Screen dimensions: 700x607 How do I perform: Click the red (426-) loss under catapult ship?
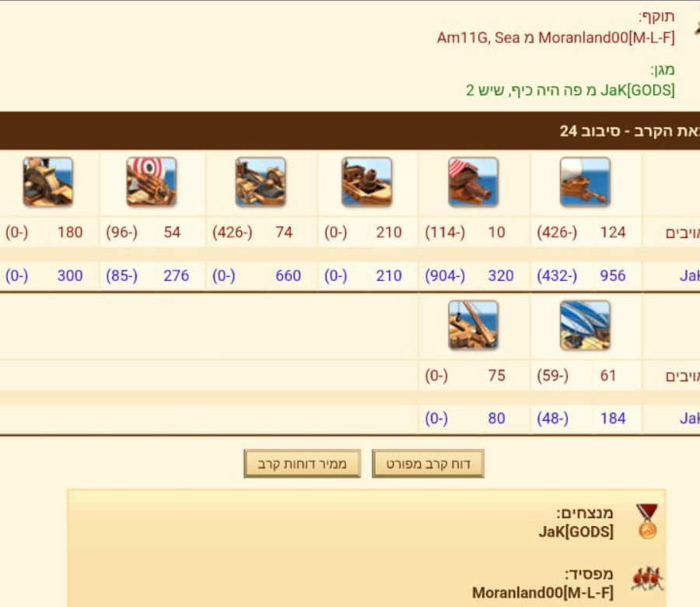point(232,232)
